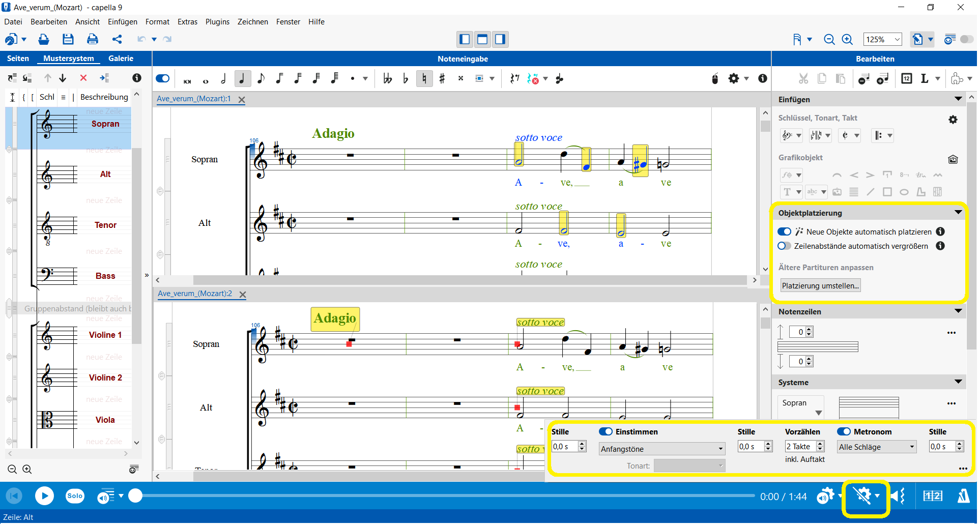Open the Alle Schläge dropdown

click(877, 447)
